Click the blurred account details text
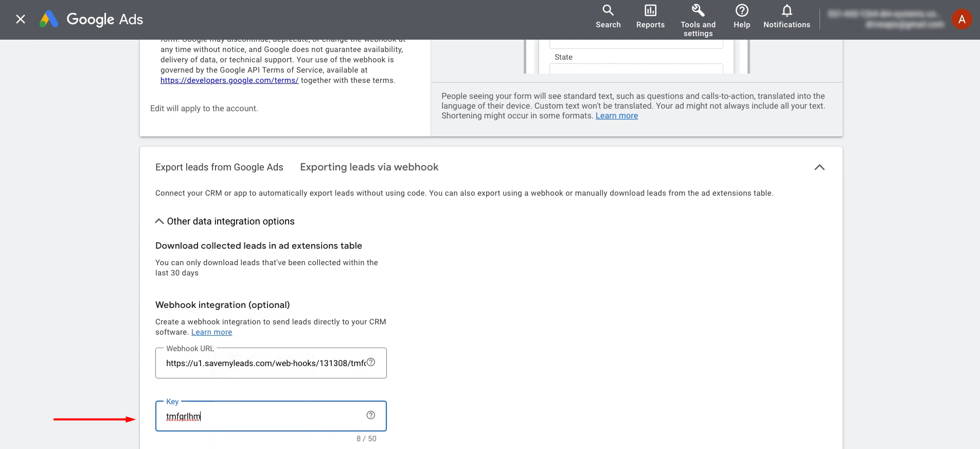 (887, 19)
